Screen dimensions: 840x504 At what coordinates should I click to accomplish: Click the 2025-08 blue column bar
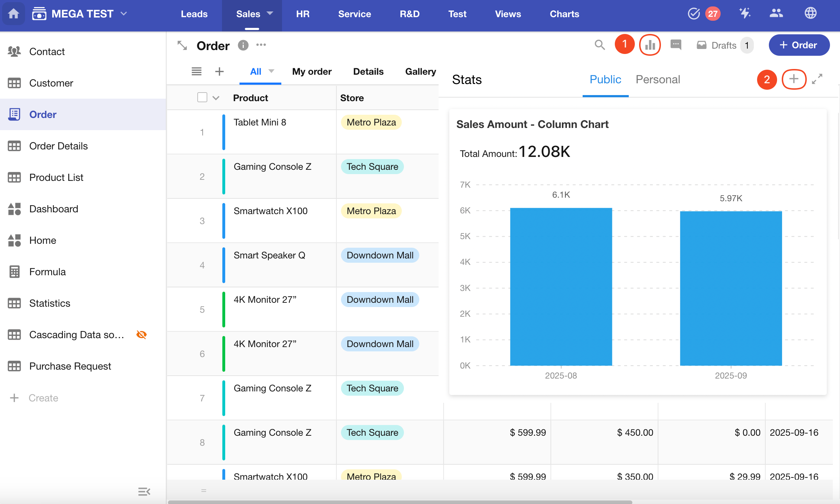561,286
